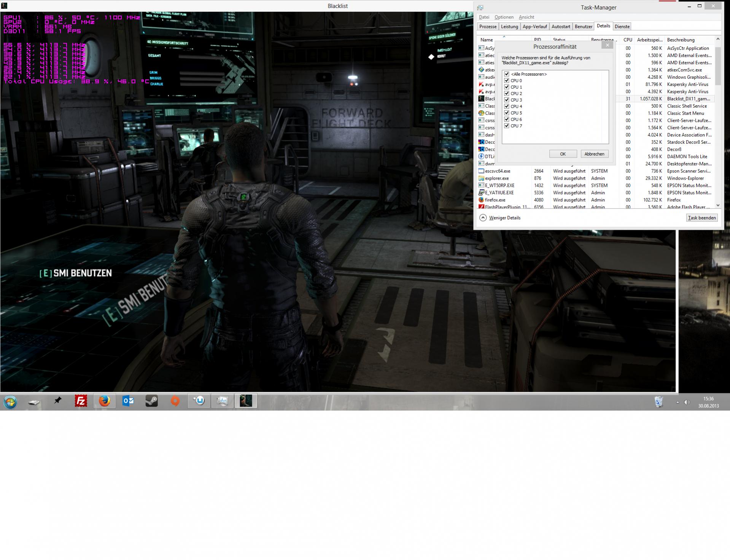This screenshot has height=560, width=730.
Task: Uncheck the CPU 1 checkbox
Action: tap(507, 87)
